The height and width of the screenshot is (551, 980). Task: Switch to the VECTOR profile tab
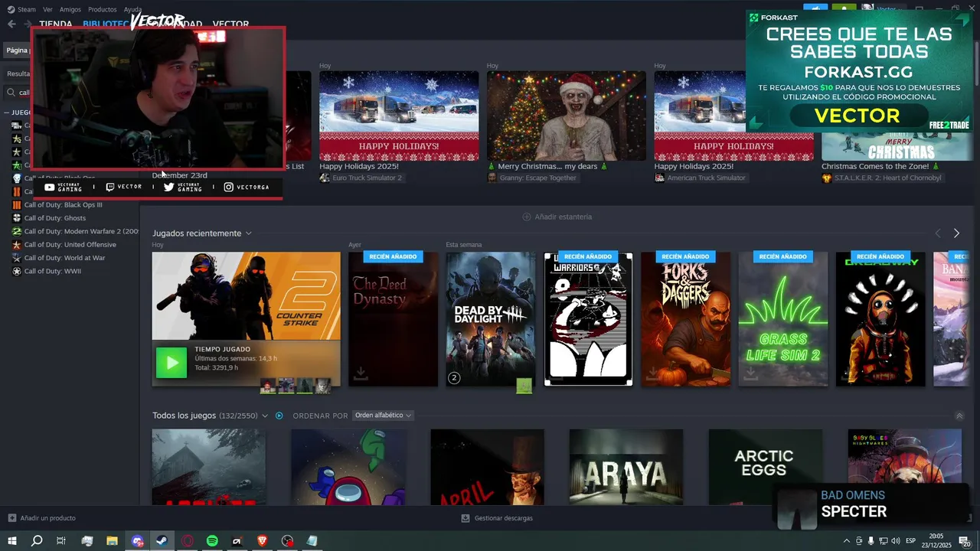[x=230, y=24]
